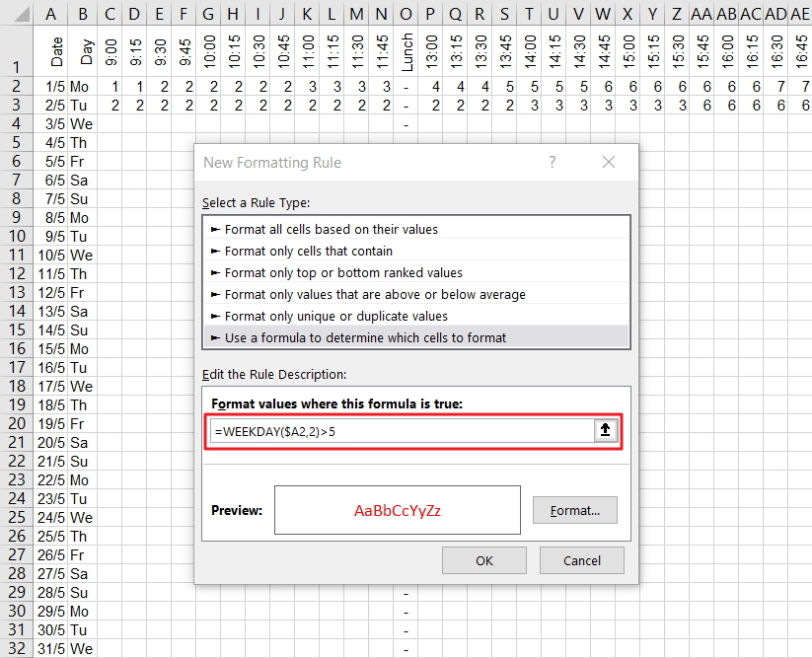Click cell AD2 containing 7
The height and width of the screenshot is (658, 812).
775,87
